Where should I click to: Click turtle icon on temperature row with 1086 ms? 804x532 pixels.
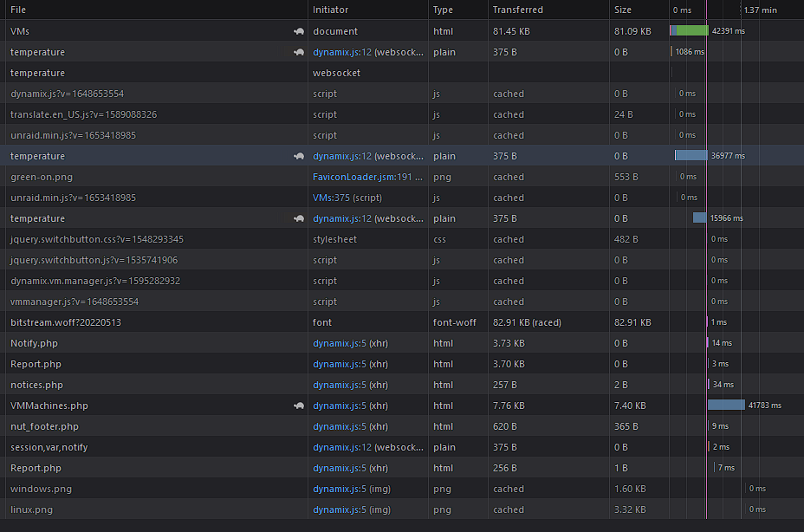coord(298,52)
